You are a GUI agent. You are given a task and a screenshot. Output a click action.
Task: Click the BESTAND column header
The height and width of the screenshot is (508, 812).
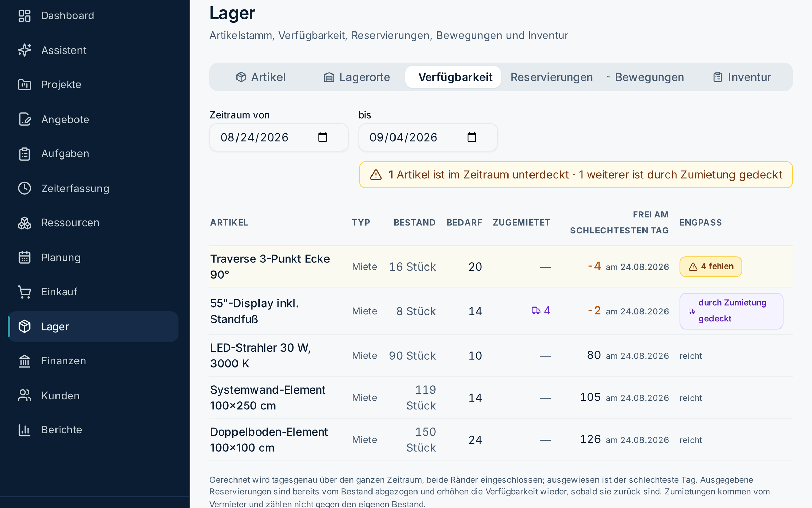coord(415,223)
